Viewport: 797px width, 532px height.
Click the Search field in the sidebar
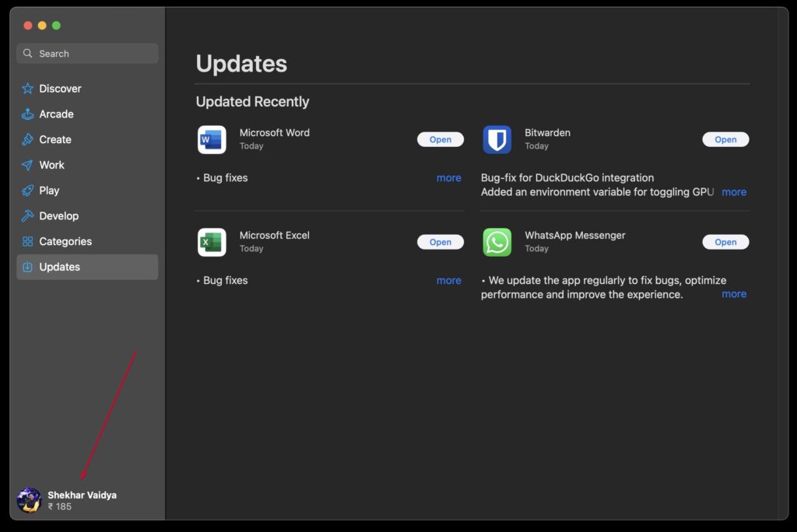86,53
